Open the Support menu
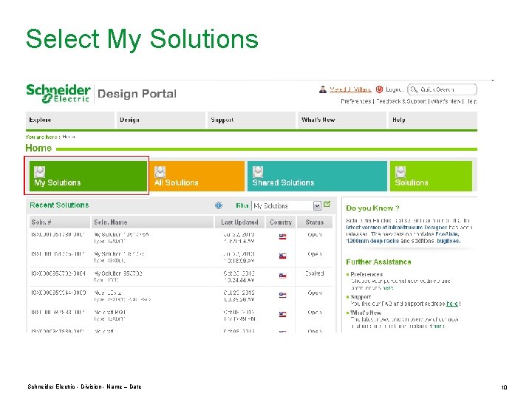532x399 pixels. tap(251, 120)
